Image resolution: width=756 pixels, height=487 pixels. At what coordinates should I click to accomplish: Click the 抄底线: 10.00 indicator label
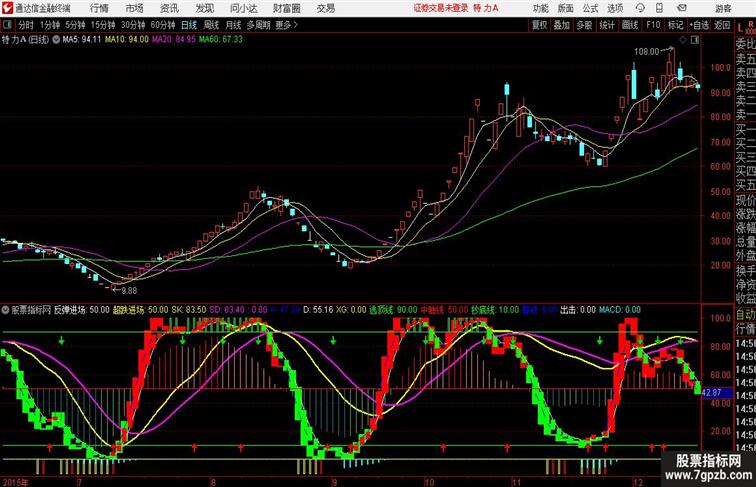click(x=495, y=310)
